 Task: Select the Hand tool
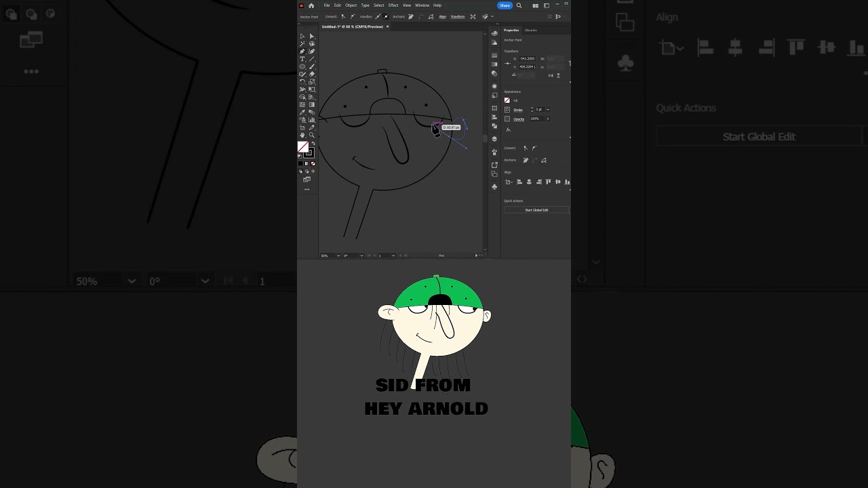click(x=302, y=135)
